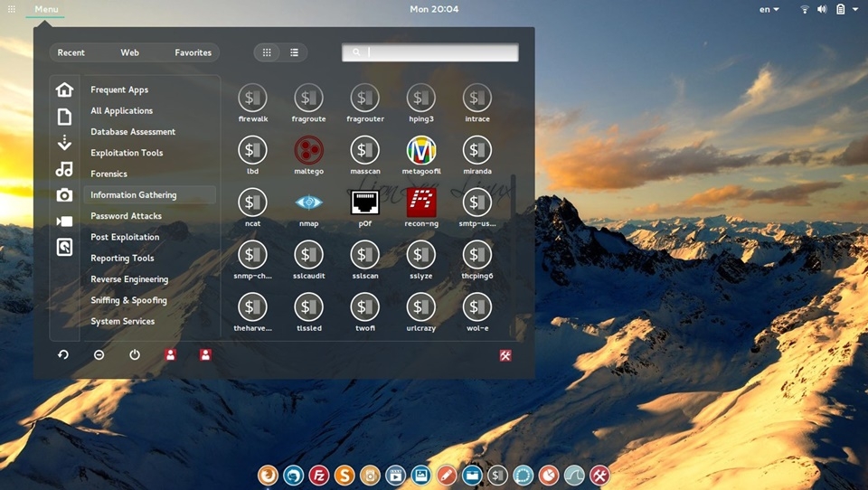The height and width of the screenshot is (490, 868).
Task: Launch the smtp-us... tool
Action: tap(476, 208)
